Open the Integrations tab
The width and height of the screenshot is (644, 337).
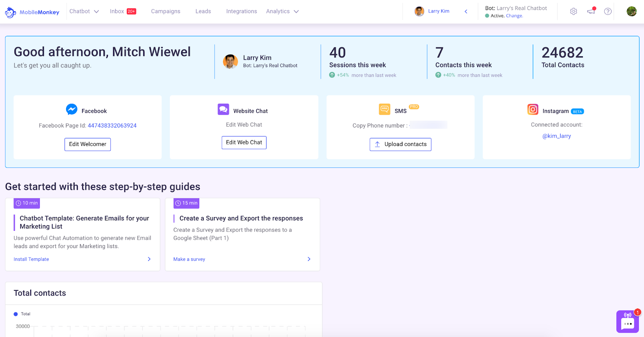pyautogui.click(x=242, y=11)
